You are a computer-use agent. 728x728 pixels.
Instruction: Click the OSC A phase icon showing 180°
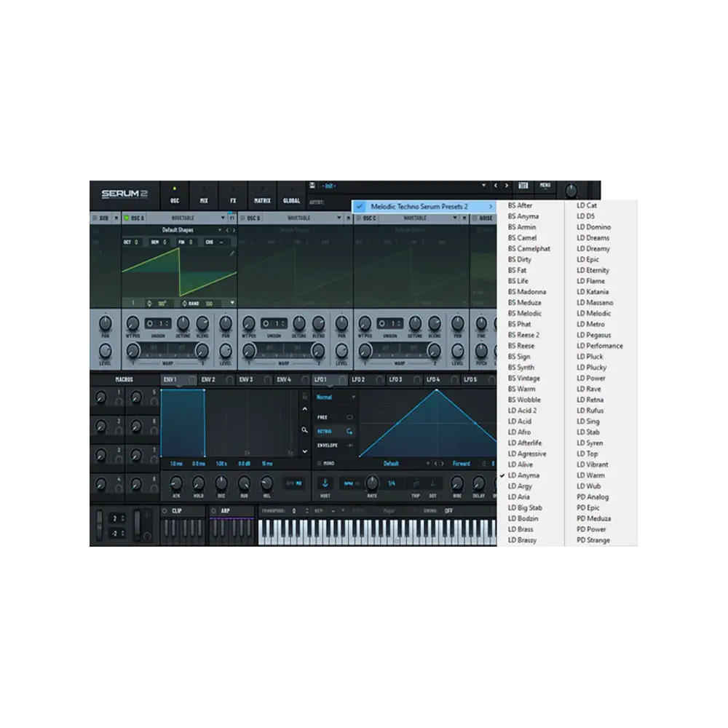pyautogui.click(x=149, y=304)
